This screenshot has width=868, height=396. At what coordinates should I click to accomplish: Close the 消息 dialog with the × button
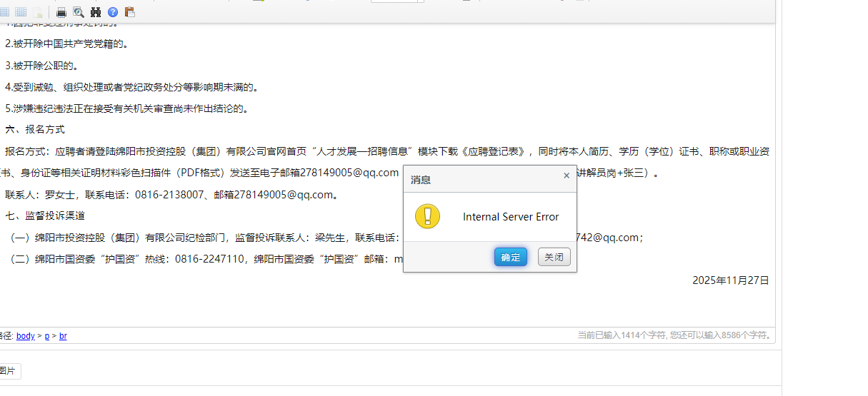tap(567, 176)
